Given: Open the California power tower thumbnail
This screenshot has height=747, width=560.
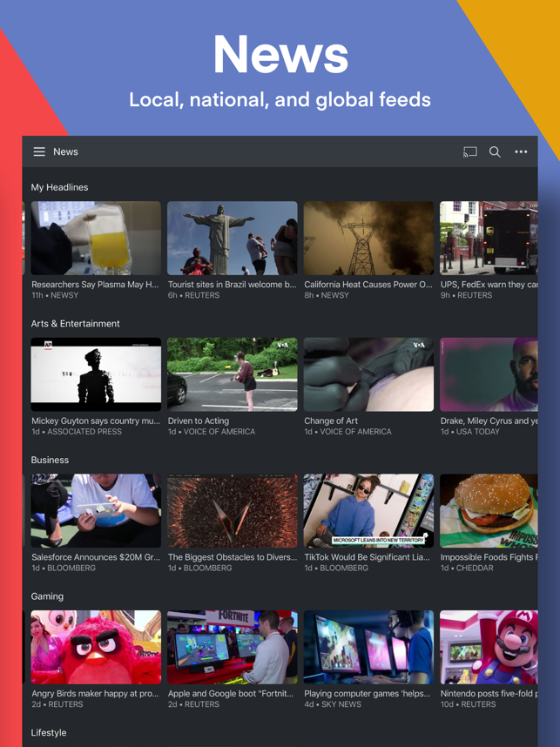Looking at the screenshot, I should point(368,238).
